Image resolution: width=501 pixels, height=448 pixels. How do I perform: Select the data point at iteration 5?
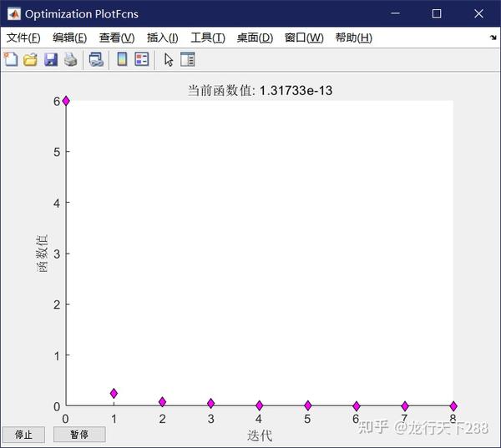tap(307, 405)
